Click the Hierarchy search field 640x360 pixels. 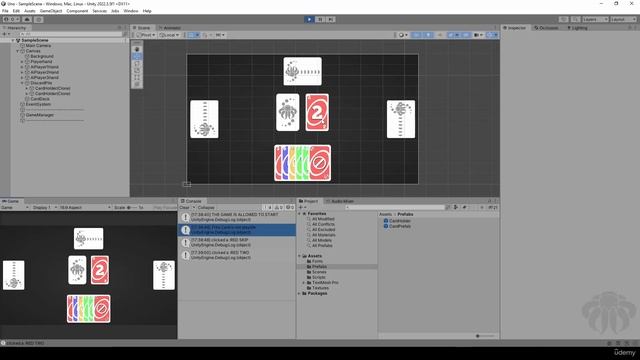71,34
